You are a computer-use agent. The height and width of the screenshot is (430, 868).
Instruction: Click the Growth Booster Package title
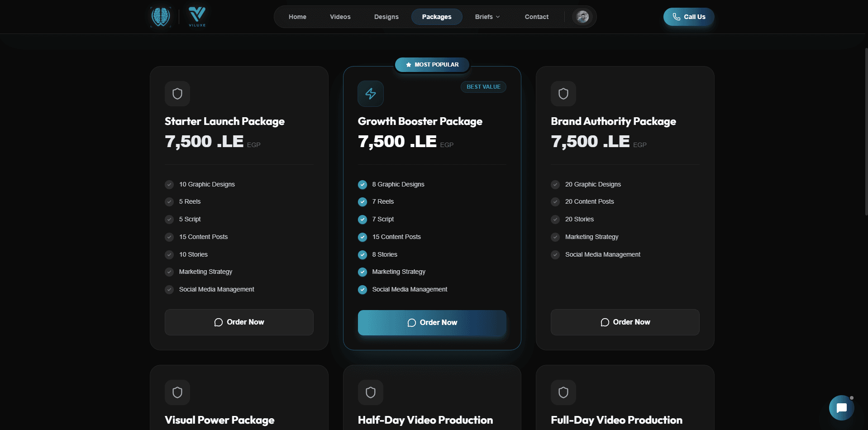coord(420,121)
